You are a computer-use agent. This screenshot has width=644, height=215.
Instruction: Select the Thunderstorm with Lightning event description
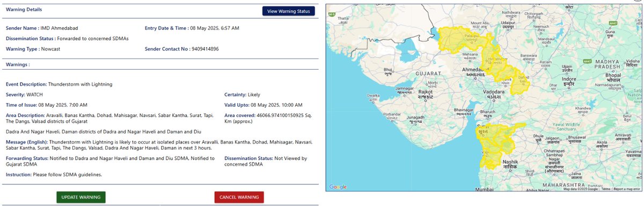click(x=80, y=84)
